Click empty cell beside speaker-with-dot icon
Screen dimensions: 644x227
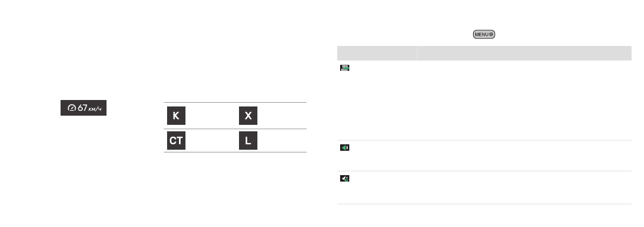coord(525,188)
